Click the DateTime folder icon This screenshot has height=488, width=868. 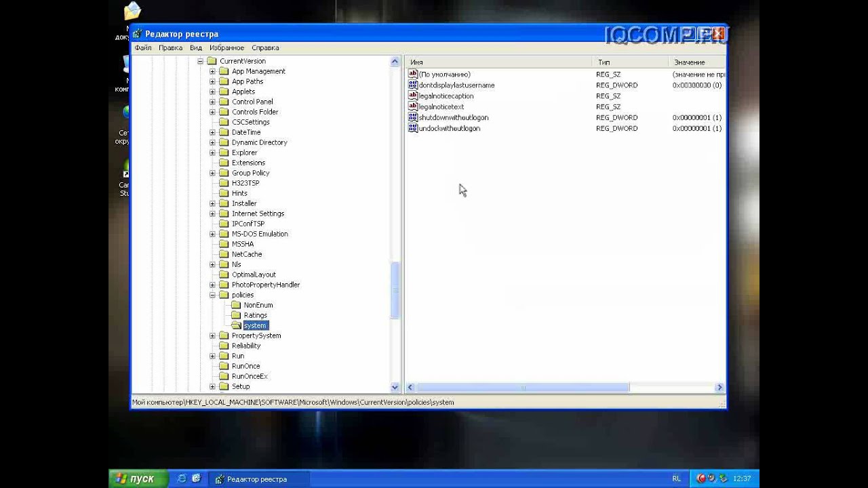(224, 132)
